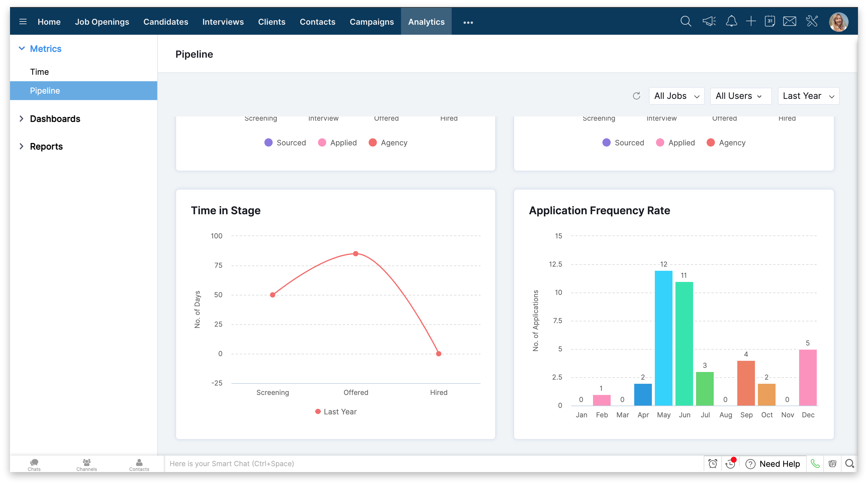Open setup tools wrench icon

pyautogui.click(x=812, y=21)
